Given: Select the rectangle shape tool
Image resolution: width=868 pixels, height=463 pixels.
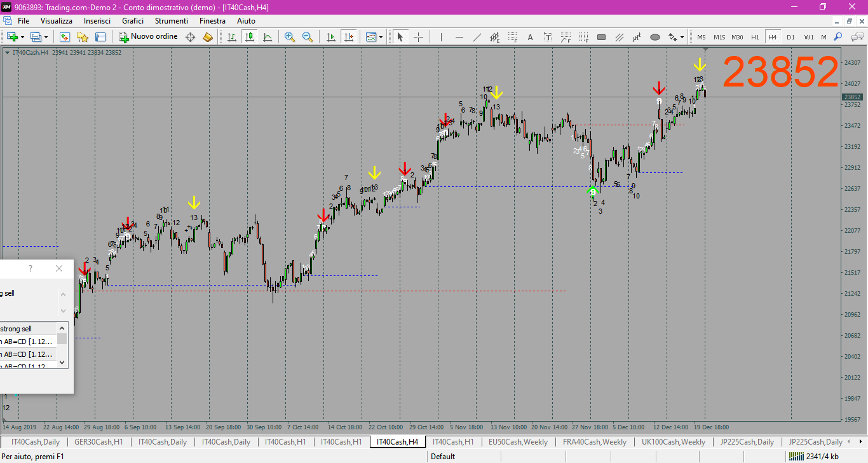Looking at the screenshot, I should [x=601, y=37].
